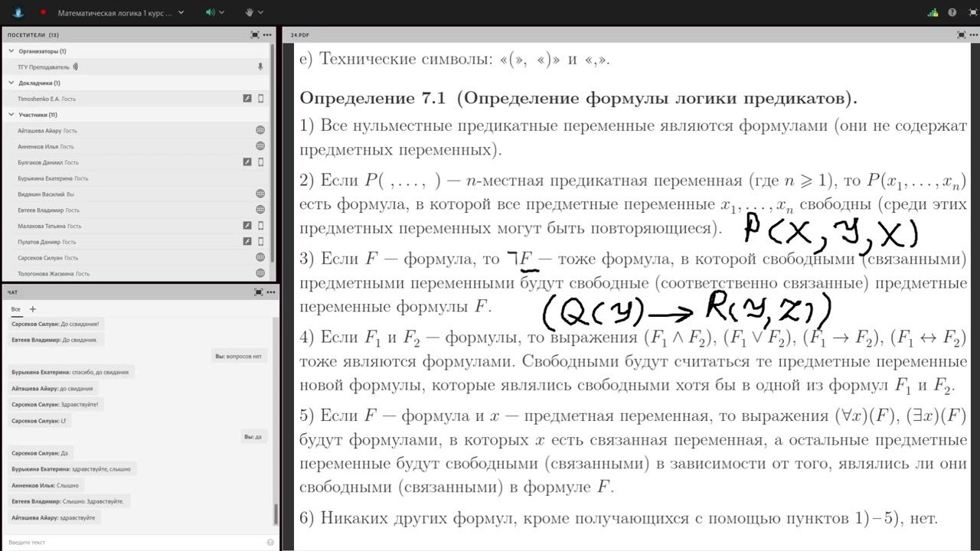Click chat message 'вопросов нет'
Image resolution: width=980 pixels, height=551 pixels.
click(x=239, y=356)
